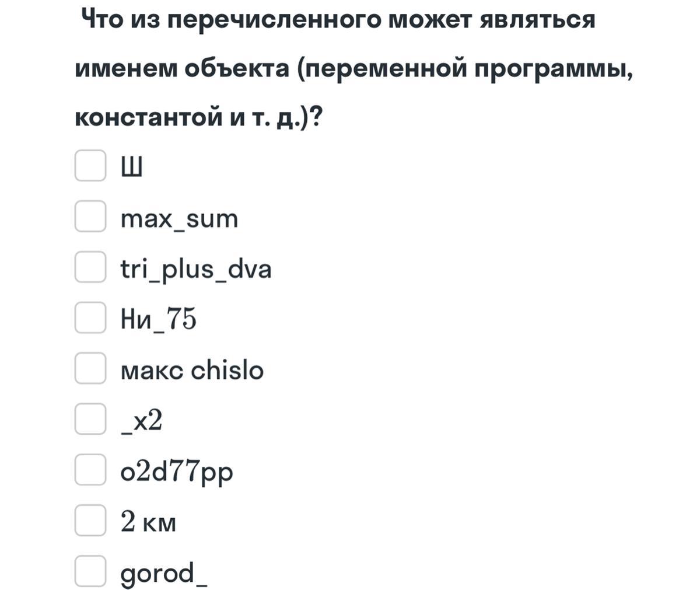Click the question heading starting with Что
Screen dimensions: 700x590
click(x=338, y=20)
